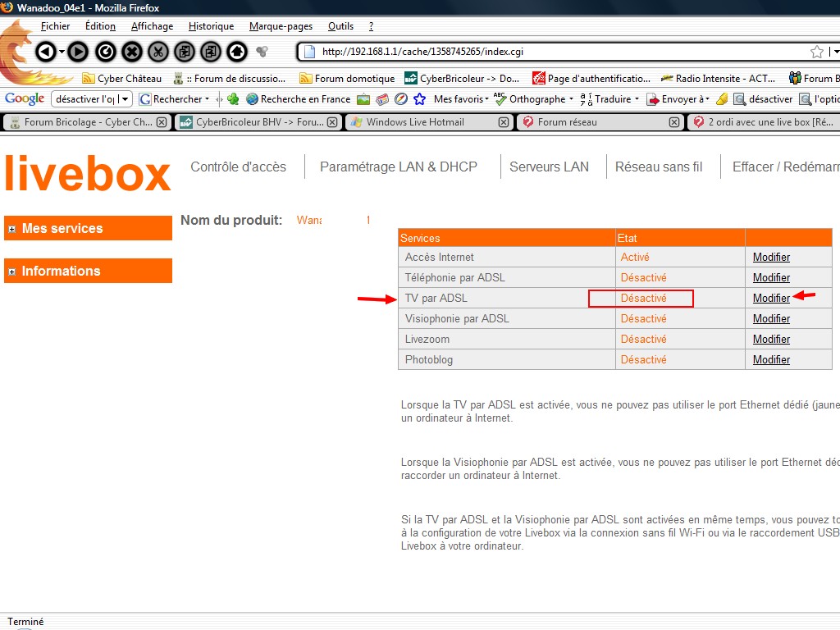The width and height of the screenshot is (840, 630).
Task: Close the Forum Bricolage - Cyber Ch... tab
Action: pyautogui.click(x=162, y=122)
